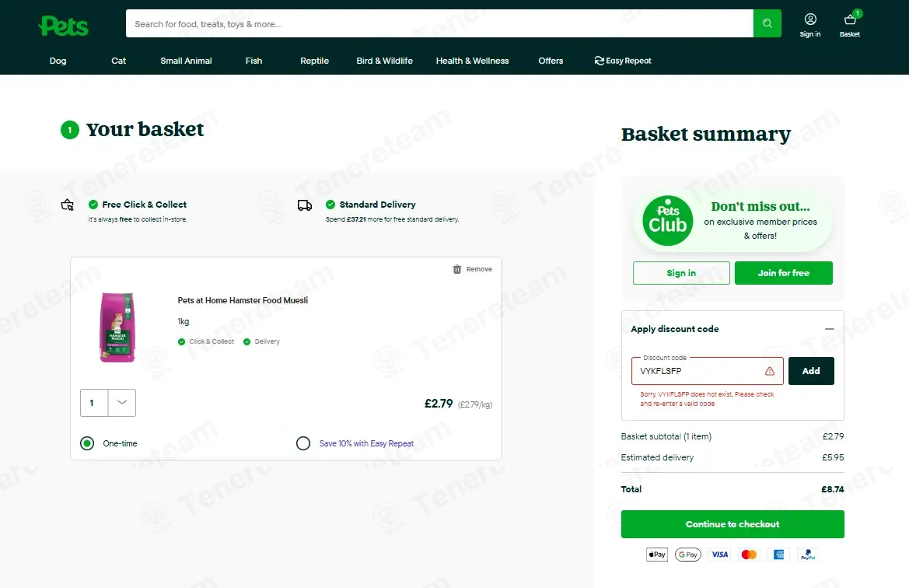Image resolution: width=909 pixels, height=588 pixels.
Task: Click the Easy Repeat refresh icon
Action: point(600,61)
